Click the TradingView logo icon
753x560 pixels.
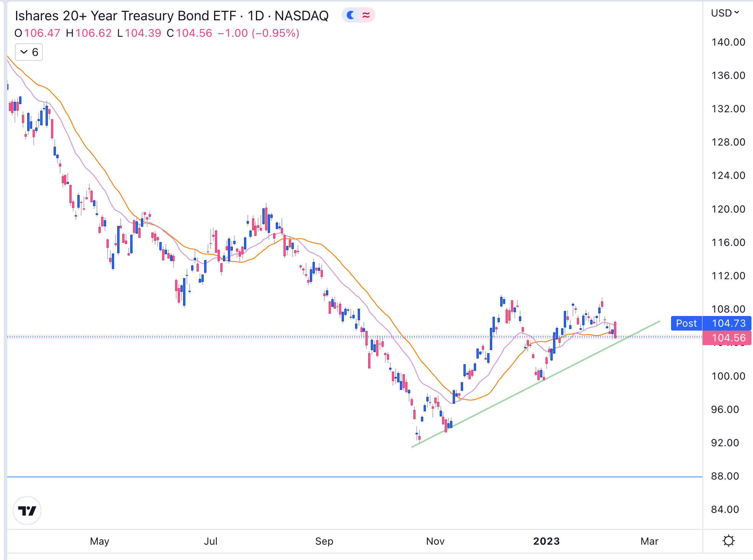click(27, 511)
